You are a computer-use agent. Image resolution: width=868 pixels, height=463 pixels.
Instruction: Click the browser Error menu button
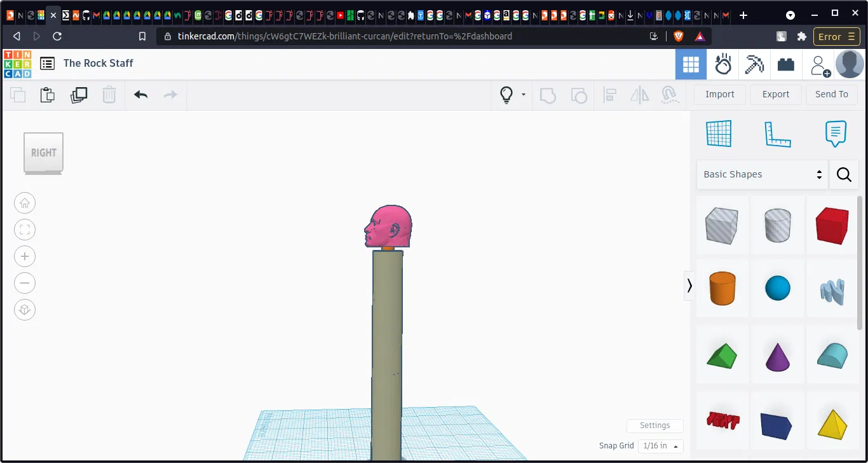point(837,36)
